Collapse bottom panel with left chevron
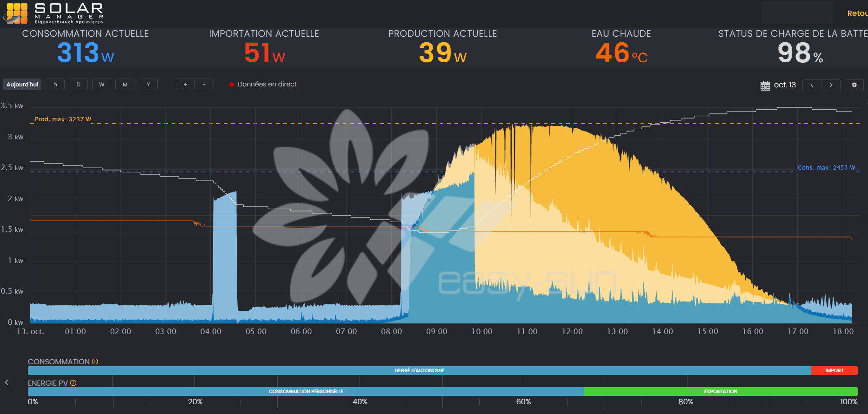 pos(7,382)
